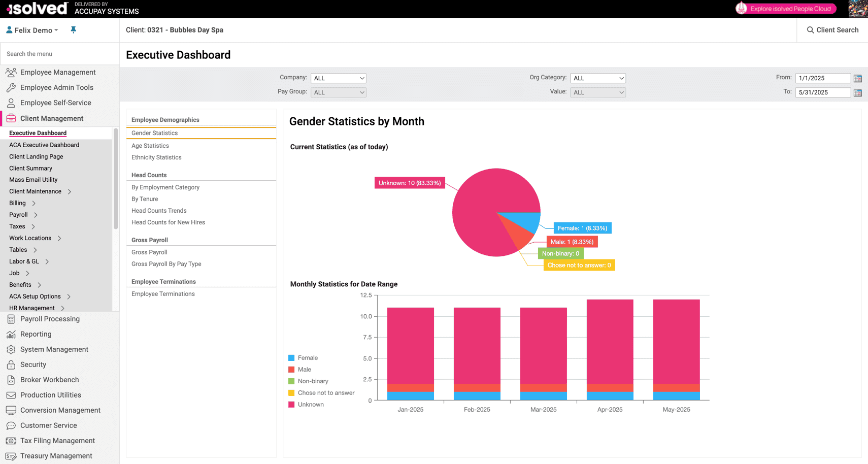Click the Payroll Processing calculator icon
This screenshot has height=464, width=868.
tap(11, 319)
